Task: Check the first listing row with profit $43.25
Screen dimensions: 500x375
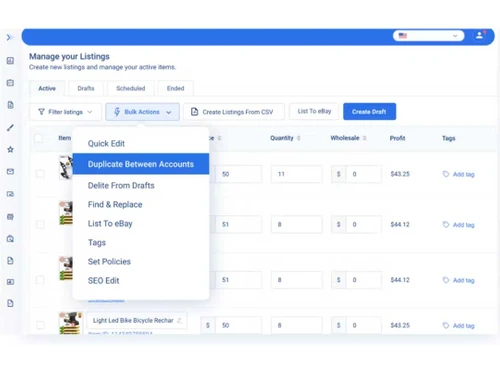Action: pyautogui.click(x=40, y=174)
